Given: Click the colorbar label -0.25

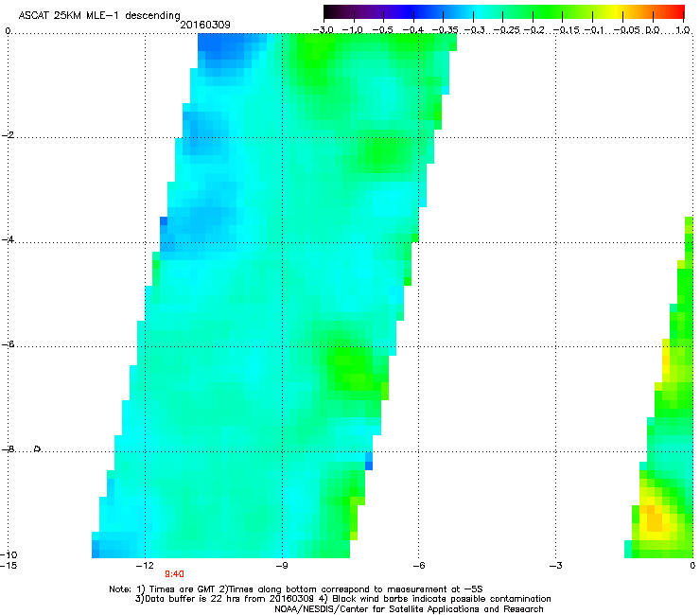Looking at the screenshot, I should 506,30.
